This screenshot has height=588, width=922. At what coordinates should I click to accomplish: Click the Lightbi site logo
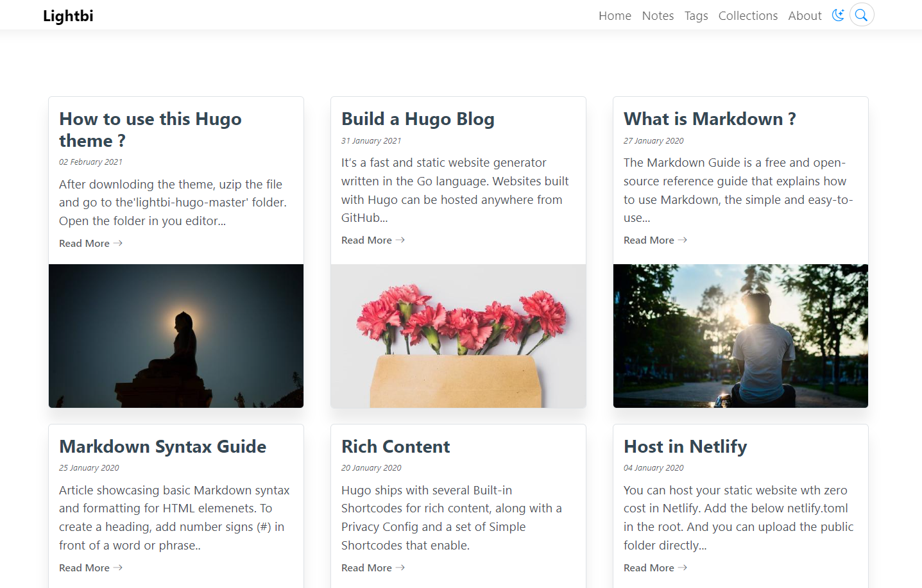(68, 16)
